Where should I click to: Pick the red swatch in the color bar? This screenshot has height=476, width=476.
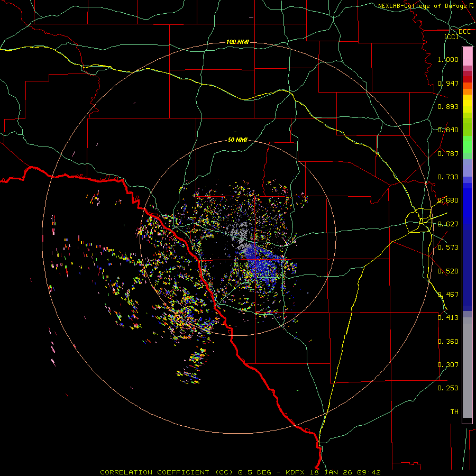pos(467,79)
